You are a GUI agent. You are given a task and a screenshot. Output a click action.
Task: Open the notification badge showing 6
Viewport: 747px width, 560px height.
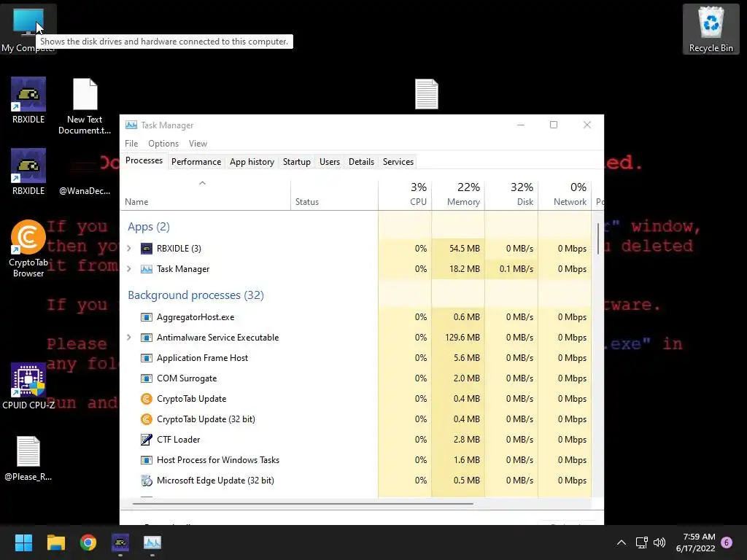(727, 542)
